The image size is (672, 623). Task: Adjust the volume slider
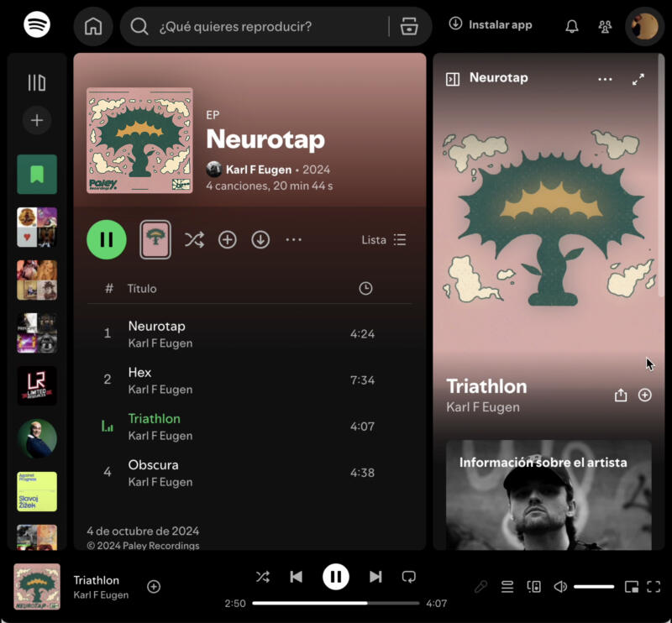[594, 587]
